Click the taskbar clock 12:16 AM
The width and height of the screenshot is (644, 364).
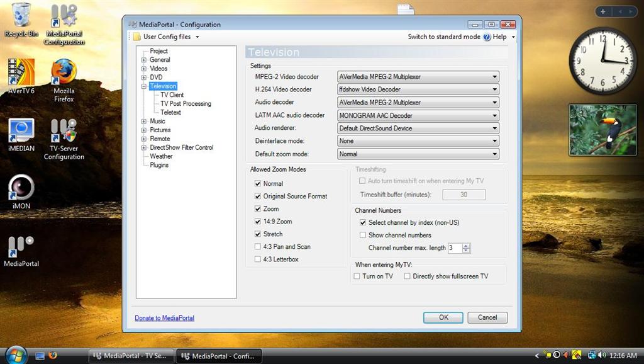(x=623, y=355)
